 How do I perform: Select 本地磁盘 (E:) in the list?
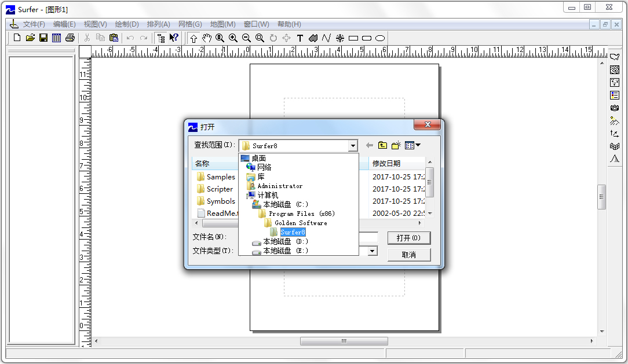click(286, 251)
